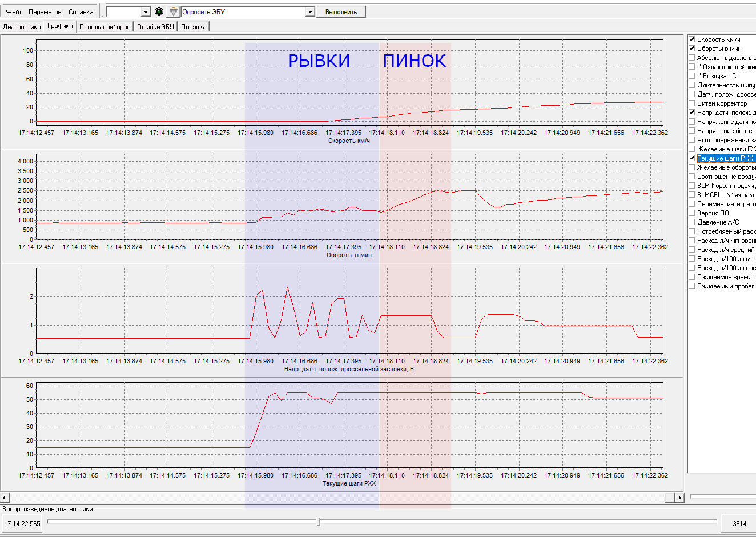Uncheck Напр. датч. полож. checkbox
The width and height of the screenshot is (756, 537).
tap(691, 113)
